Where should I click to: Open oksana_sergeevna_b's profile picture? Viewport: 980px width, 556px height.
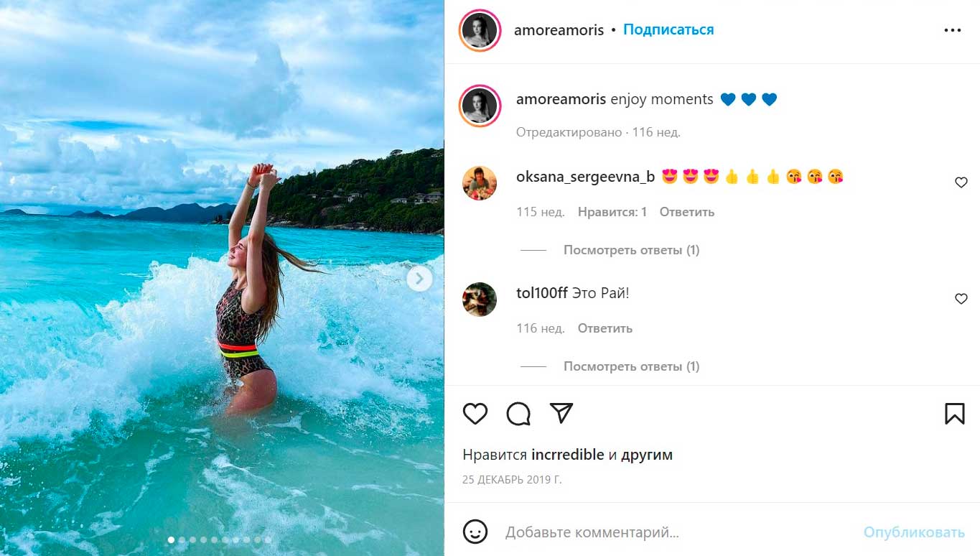tap(480, 183)
